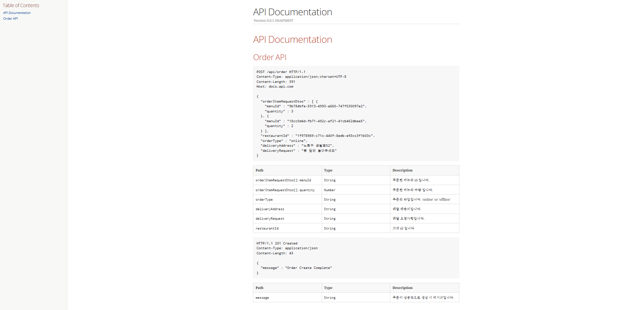
Task: Select the deliveryAddress path cell
Action: [270, 209]
